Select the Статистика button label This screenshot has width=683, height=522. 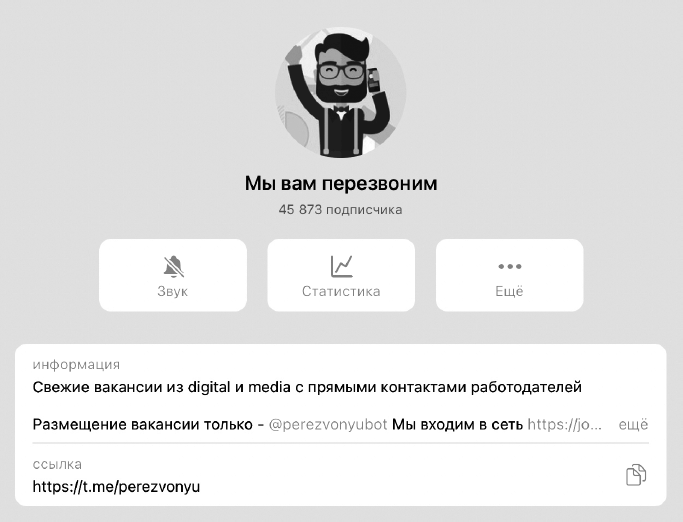point(341,291)
